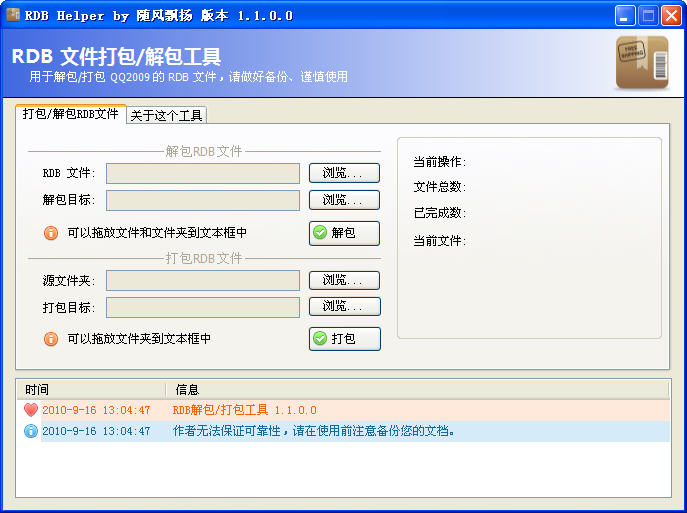The image size is (687, 513).
Task: Click the orange info icon under unpack section
Action: tap(51, 233)
